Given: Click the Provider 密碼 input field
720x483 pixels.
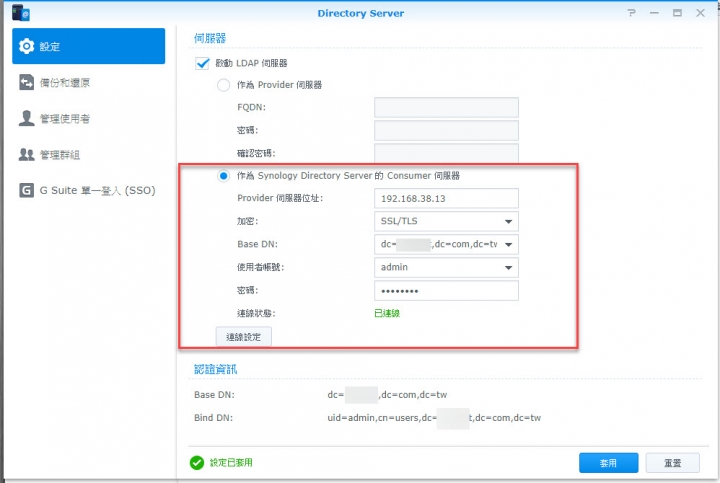Looking at the screenshot, I should (x=446, y=130).
